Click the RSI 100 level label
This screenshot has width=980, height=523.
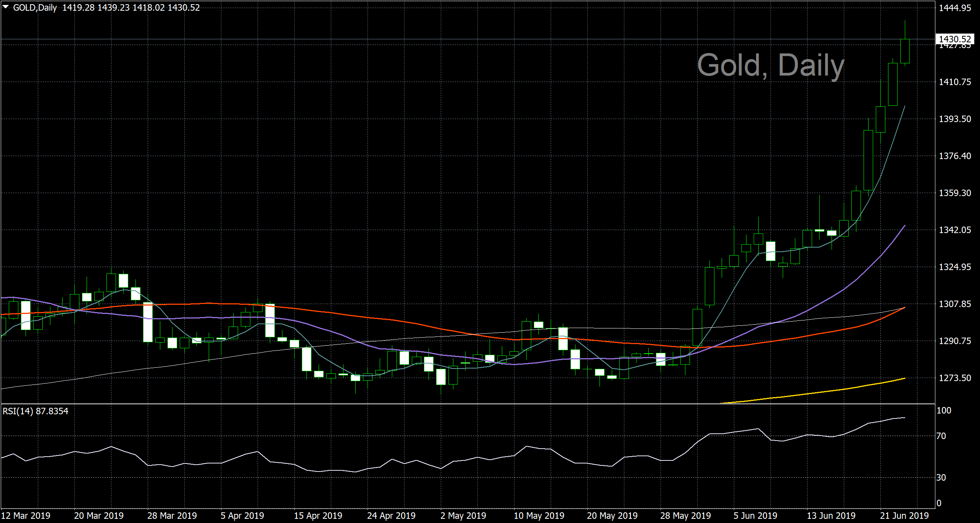pos(944,410)
